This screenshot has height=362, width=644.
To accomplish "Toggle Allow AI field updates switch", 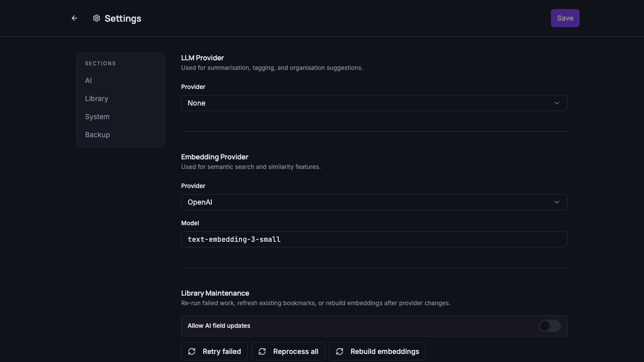I will pyautogui.click(x=549, y=326).
